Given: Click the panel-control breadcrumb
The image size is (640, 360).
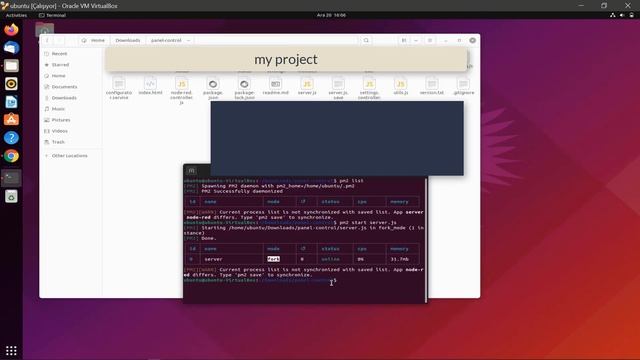Looking at the screenshot, I should tap(166, 40).
